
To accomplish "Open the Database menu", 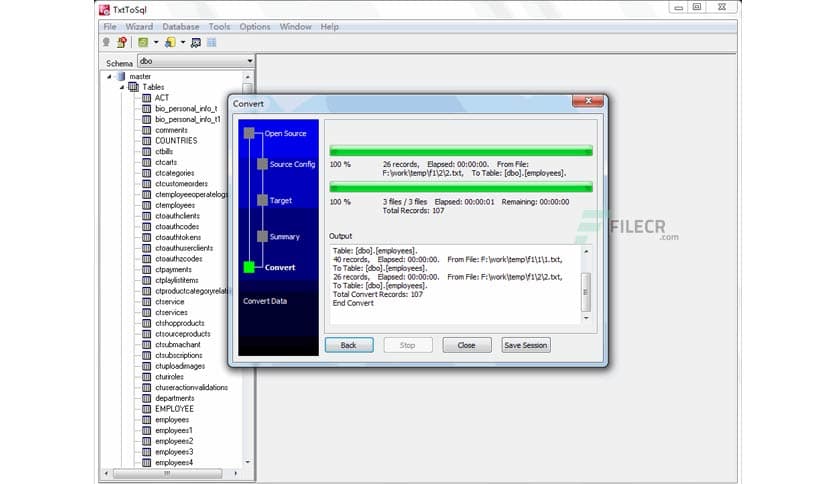I will 181,27.
